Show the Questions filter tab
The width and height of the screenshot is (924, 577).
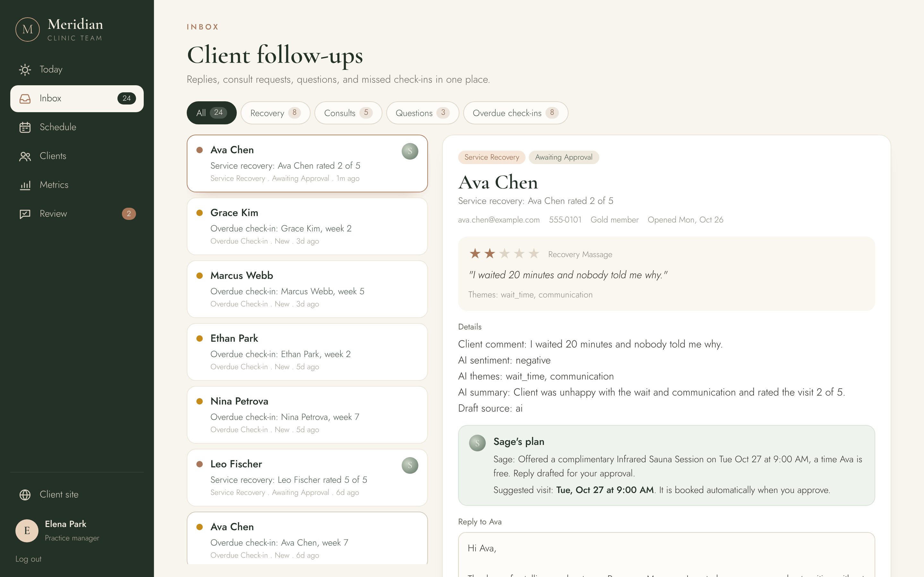[x=422, y=113]
